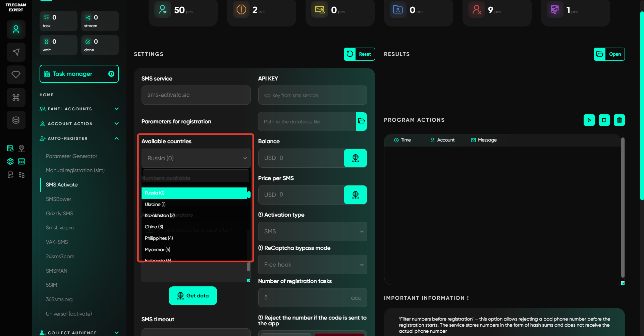Start the program with the play button
This screenshot has width=644, height=336.
tap(589, 120)
